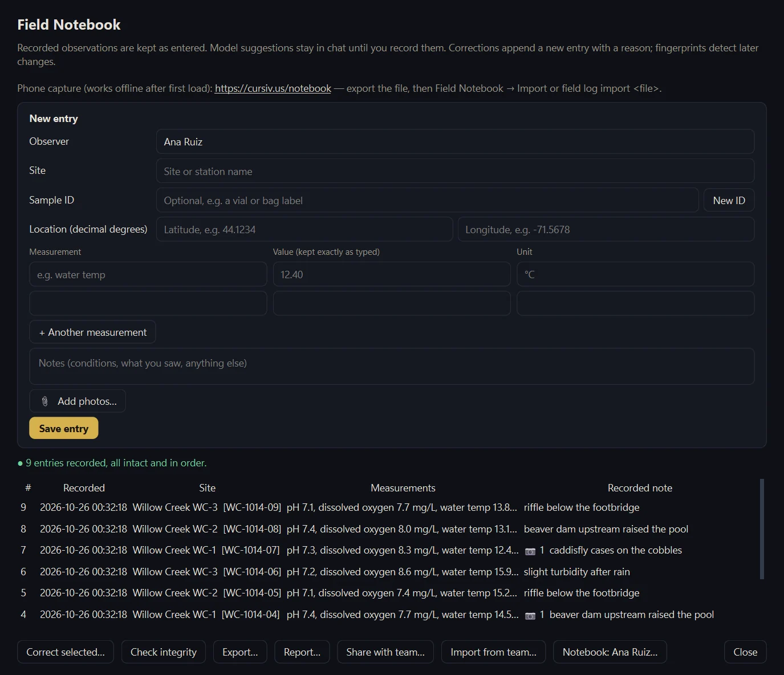Viewport: 784px width, 675px height.
Task: Click the '9 entries recorded' status text
Action: pos(116,463)
